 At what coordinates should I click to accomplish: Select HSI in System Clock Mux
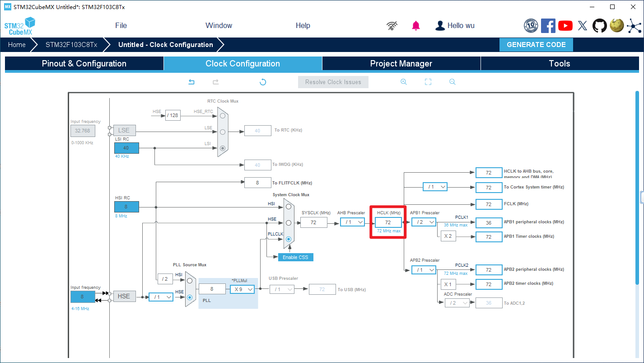tap(289, 207)
